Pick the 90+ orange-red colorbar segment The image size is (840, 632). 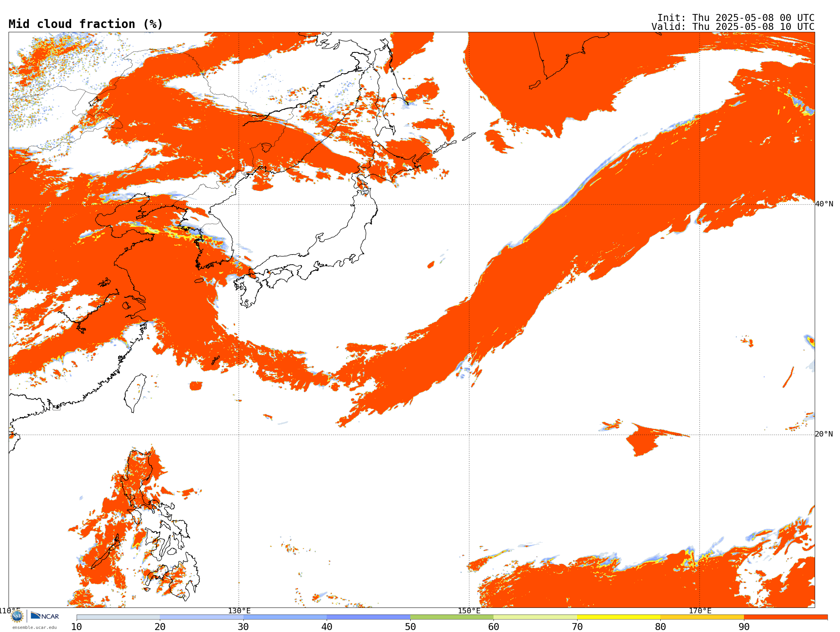(786, 617)
